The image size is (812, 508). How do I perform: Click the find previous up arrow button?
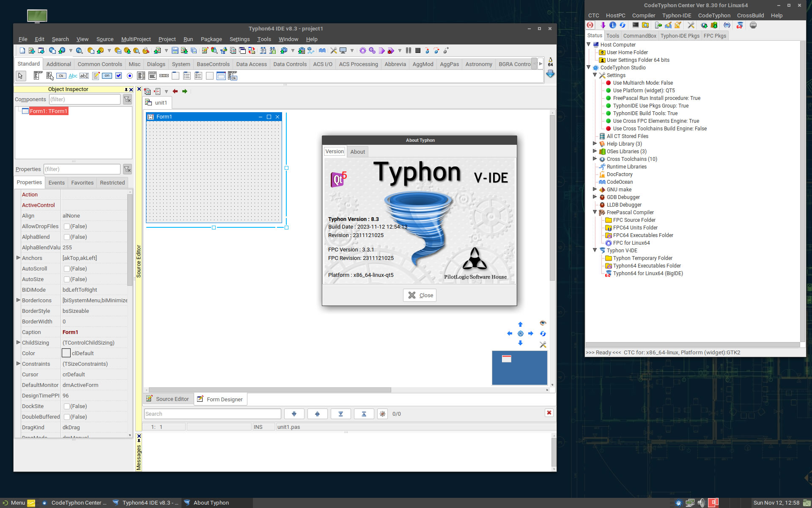pos(317,414)
